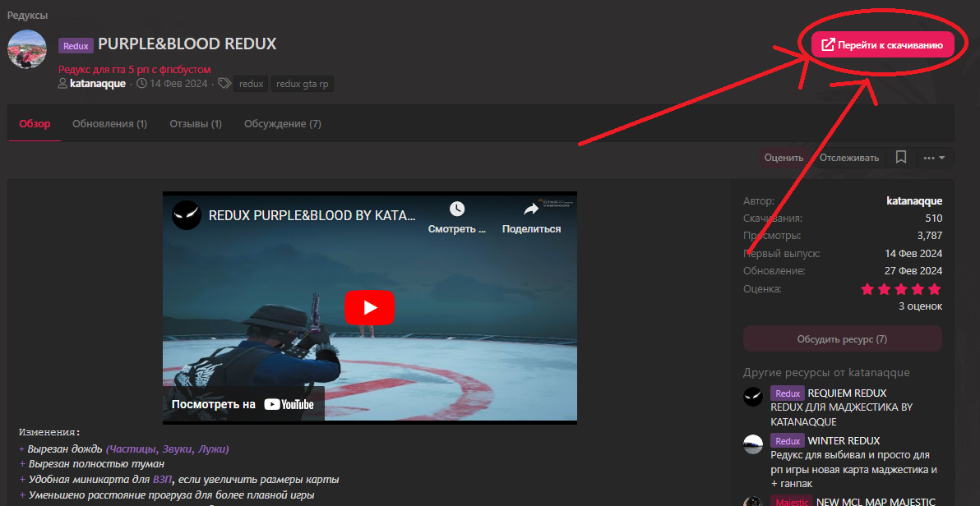The height and width of the screenshot is (506, 980).
Task: Click the 3 оценок text
Action: [x=920, y=306]
